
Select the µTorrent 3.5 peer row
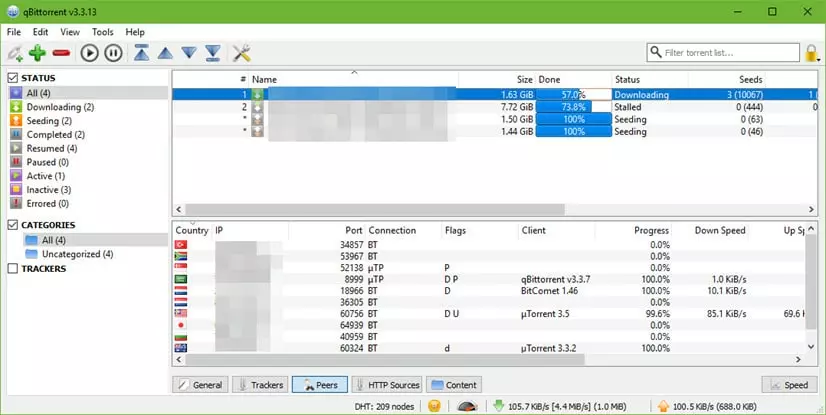[489, 314]
